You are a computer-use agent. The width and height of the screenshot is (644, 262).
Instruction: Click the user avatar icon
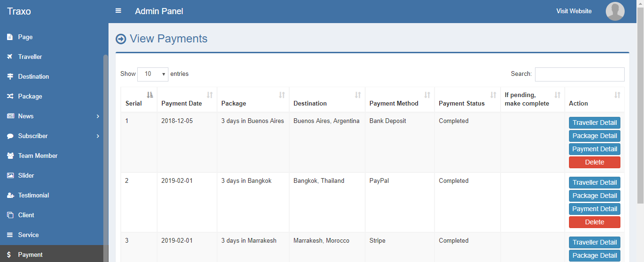[615, 11]
